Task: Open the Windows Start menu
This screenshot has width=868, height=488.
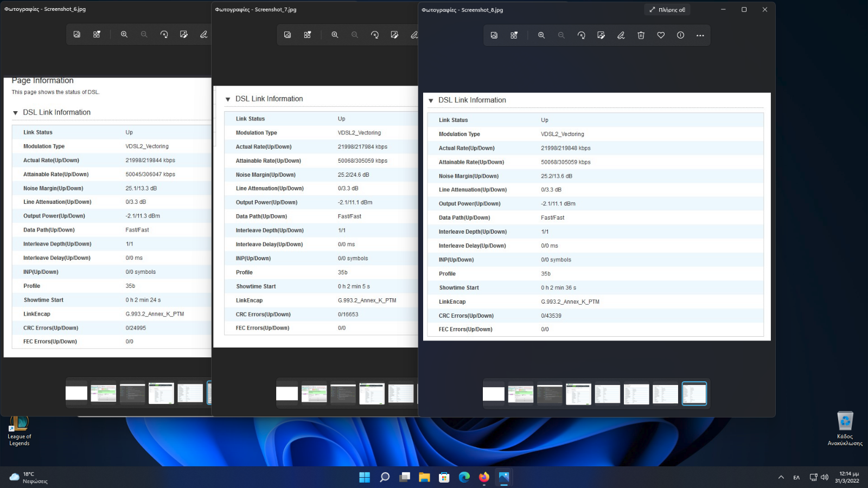Action: 365,477
